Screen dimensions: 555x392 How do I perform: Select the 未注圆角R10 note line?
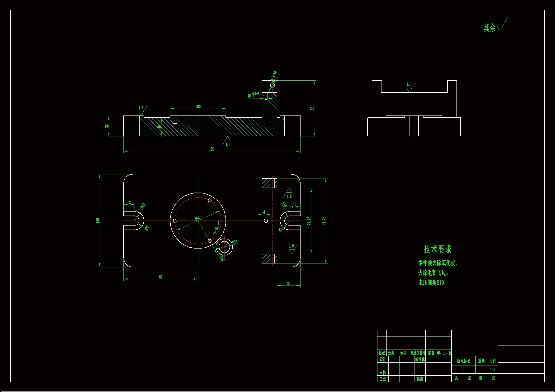431,283
